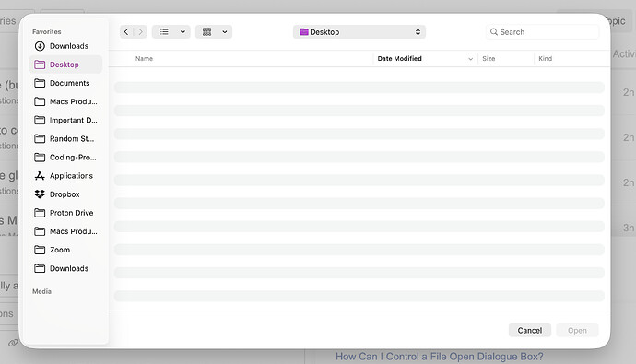Open Macs Produ... folder below Proton Drive

pos(65,231)
